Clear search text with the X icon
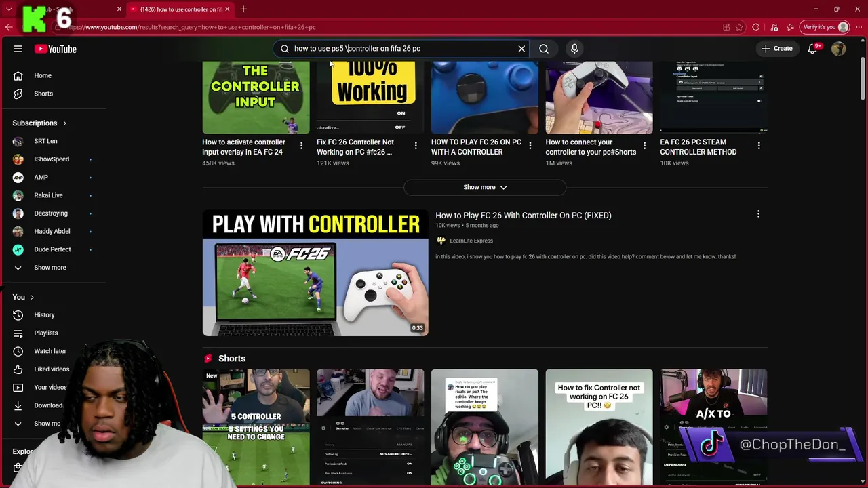The width and height of the screenshot is (868, 488). tap(521, 49)
